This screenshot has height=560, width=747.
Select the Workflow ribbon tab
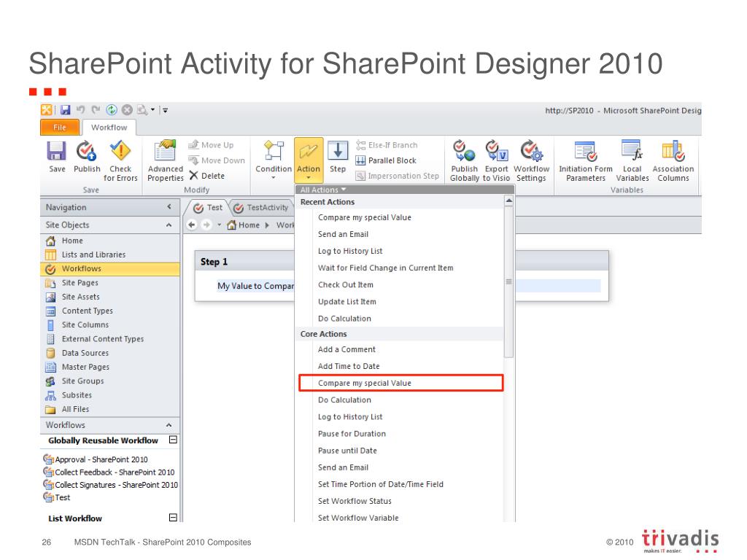[109, 128]
